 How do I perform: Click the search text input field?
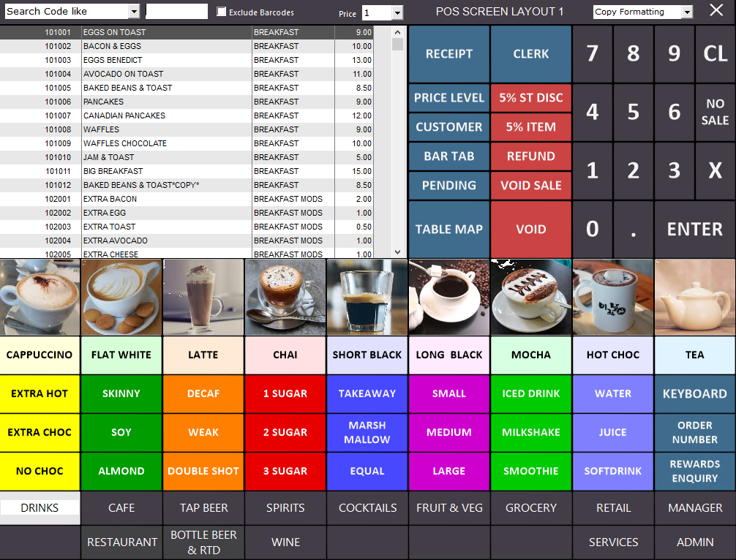point(176,12)
